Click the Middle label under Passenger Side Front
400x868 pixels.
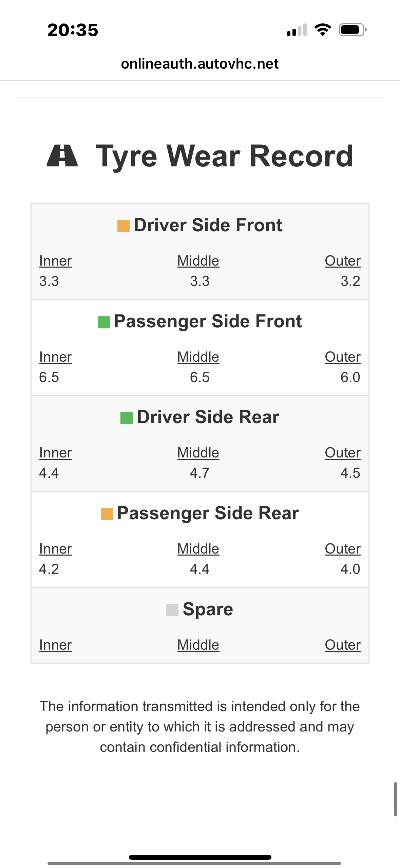198,357
